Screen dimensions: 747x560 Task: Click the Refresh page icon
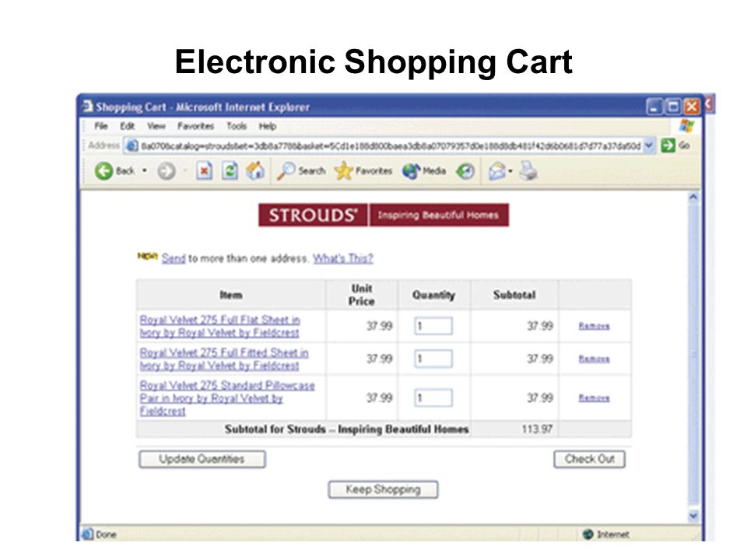230,170
